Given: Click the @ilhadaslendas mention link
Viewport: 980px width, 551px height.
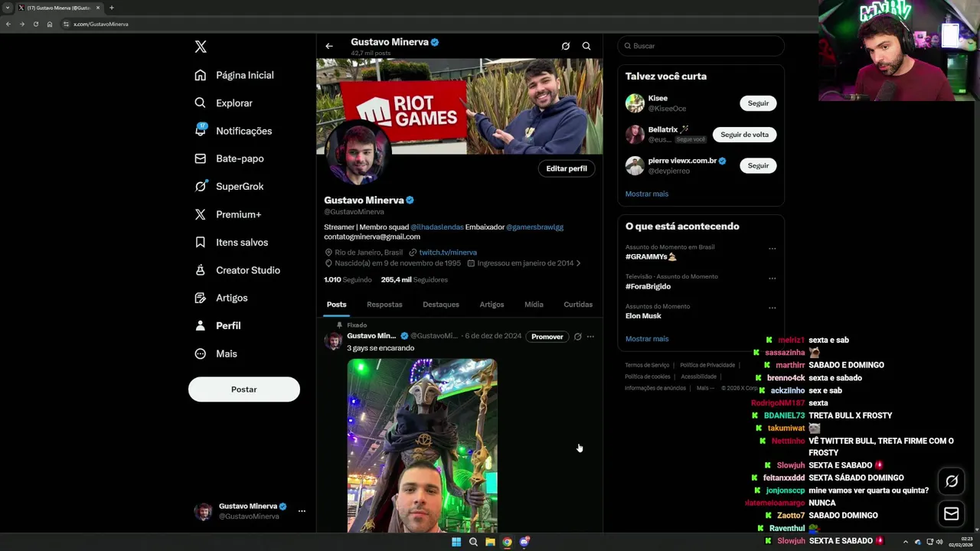Looking at the screenshot, I should tap(437, 227).
